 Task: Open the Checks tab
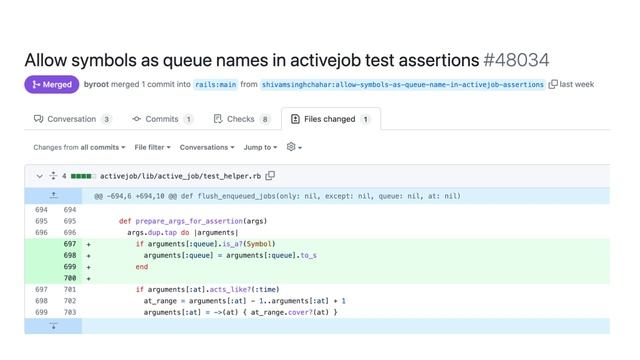(241, 119)
